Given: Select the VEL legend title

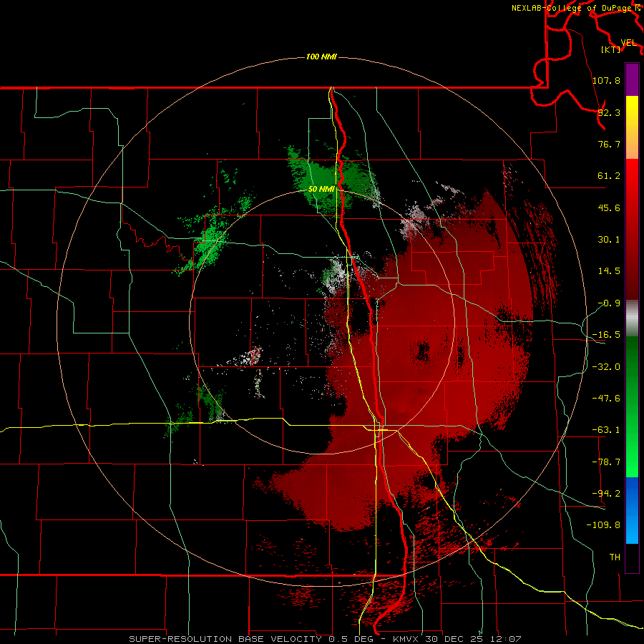Looking at the screenshot, I should coord(629,43).
